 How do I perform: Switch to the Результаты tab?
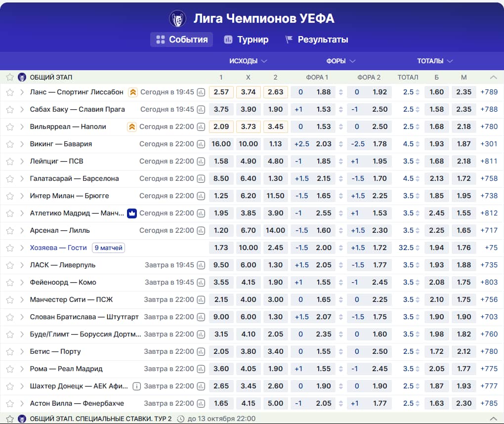coord(317,40)
